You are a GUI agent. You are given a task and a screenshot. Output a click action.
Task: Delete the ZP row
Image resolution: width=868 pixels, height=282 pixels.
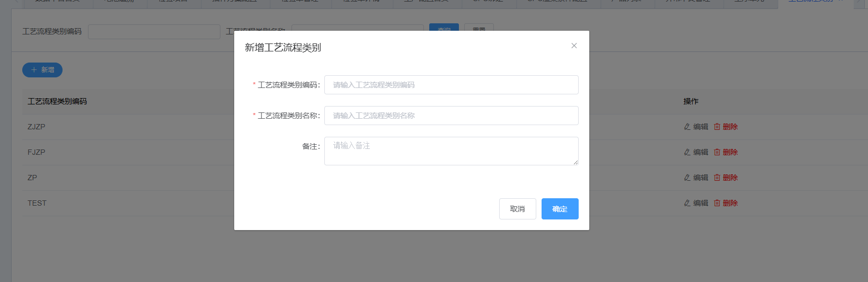point(725,178)
